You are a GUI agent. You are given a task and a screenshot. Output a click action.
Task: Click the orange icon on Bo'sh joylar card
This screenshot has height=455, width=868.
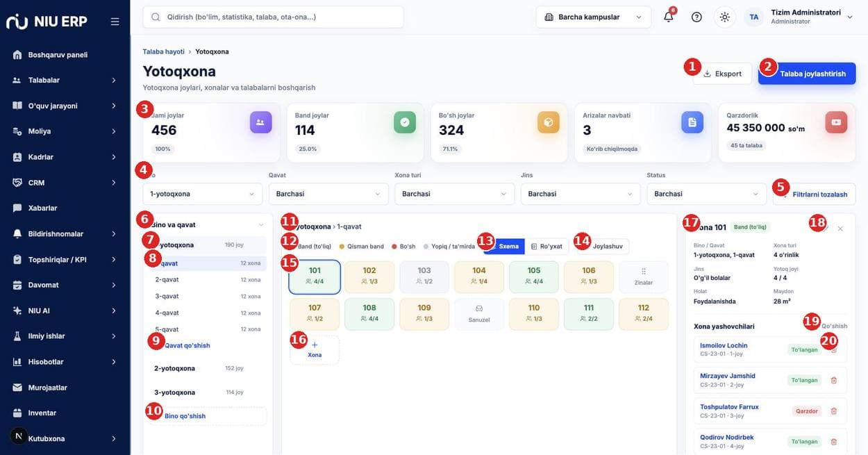click(x=549, y=122)
